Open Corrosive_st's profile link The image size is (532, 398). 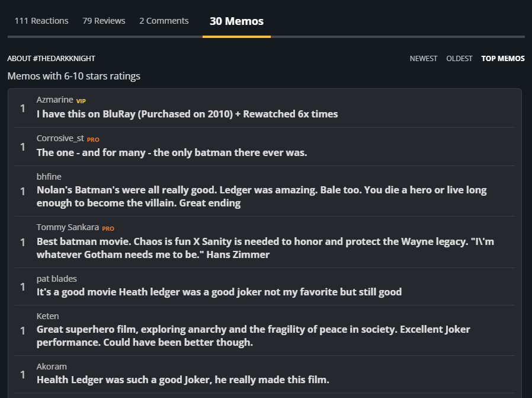pyautogui.click(x=60, y=138)
